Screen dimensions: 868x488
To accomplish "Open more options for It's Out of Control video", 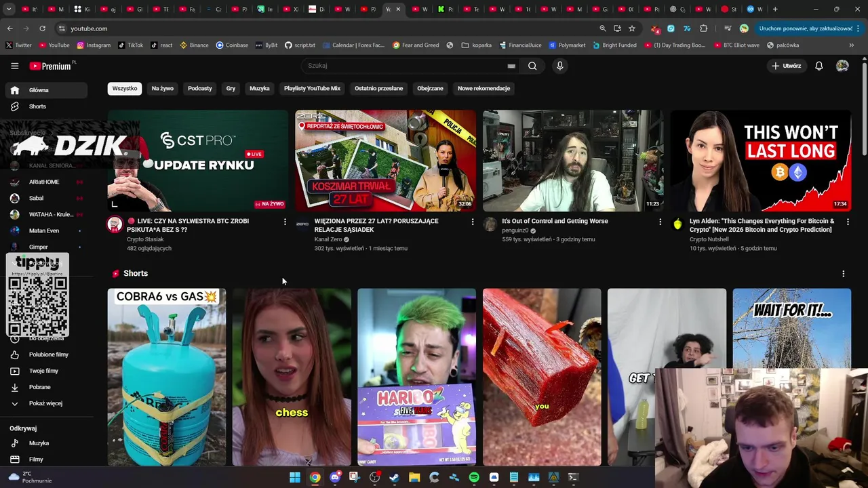I will [660, 222].
